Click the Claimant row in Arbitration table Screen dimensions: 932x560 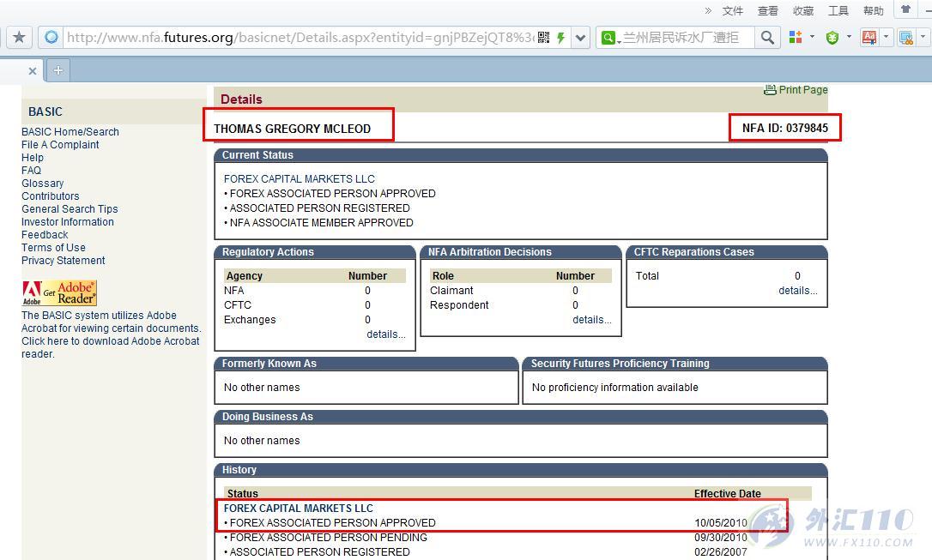click(521, 291)
